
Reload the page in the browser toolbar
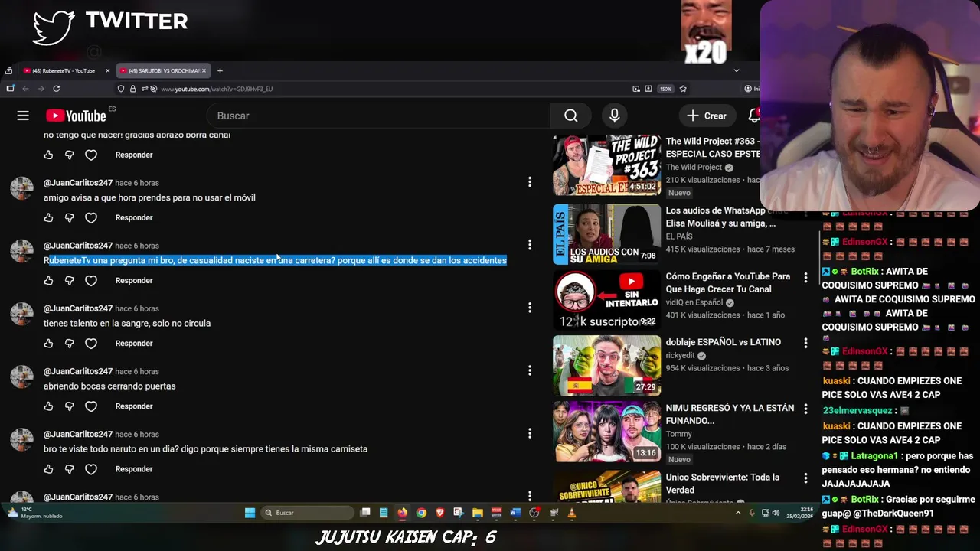56,89
